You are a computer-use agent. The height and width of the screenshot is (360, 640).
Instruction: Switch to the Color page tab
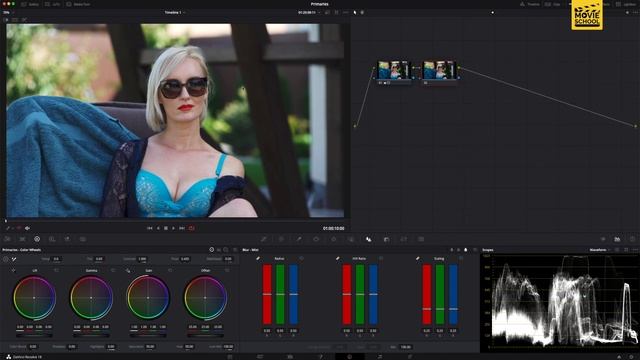pos(350,357)
